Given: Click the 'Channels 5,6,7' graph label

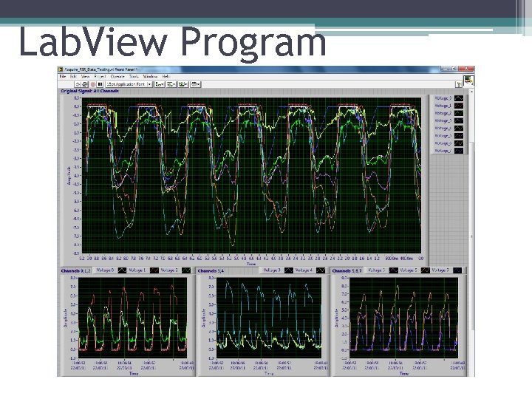Looking at the screenshot, I should pos(347,270).
